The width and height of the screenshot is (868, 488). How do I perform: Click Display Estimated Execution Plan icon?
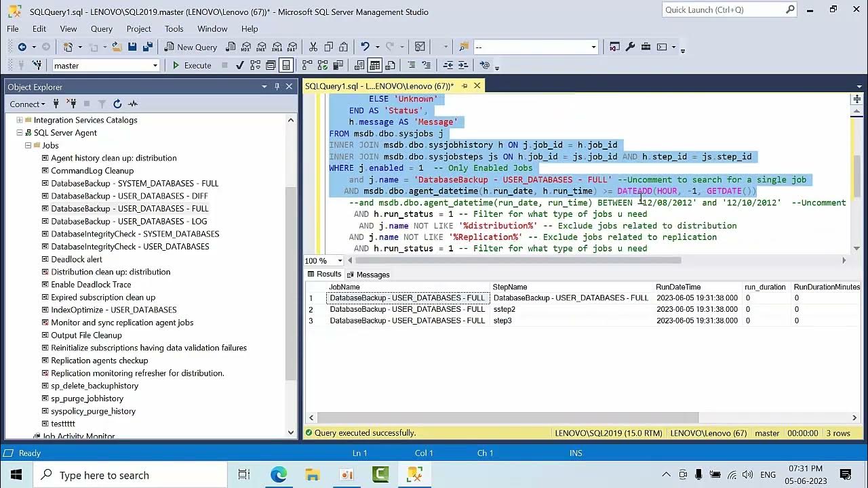point(255,65)
